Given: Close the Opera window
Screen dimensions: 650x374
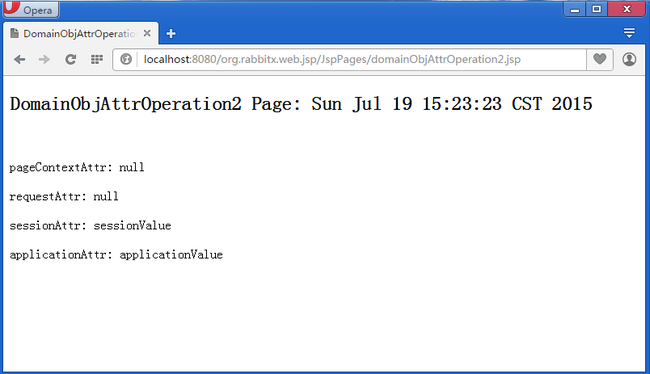Looking at the screenshot, I should pyautogui.click(x=627, y=10).
